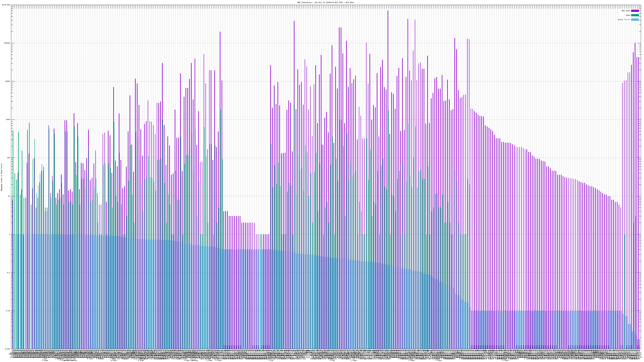This screenshot has width=644, height=362.
Task: Click the 100000 y-axis tick label
Action: coord(7,43)
